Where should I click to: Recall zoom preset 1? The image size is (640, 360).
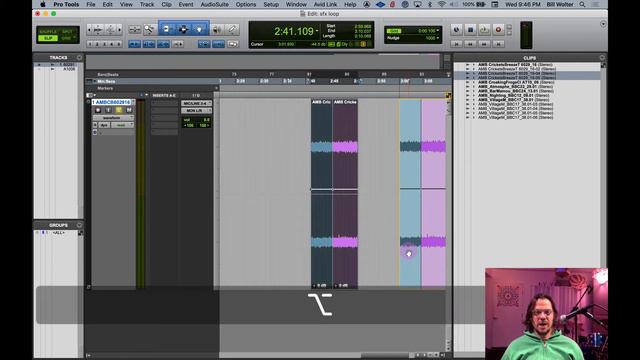point(90,44)
